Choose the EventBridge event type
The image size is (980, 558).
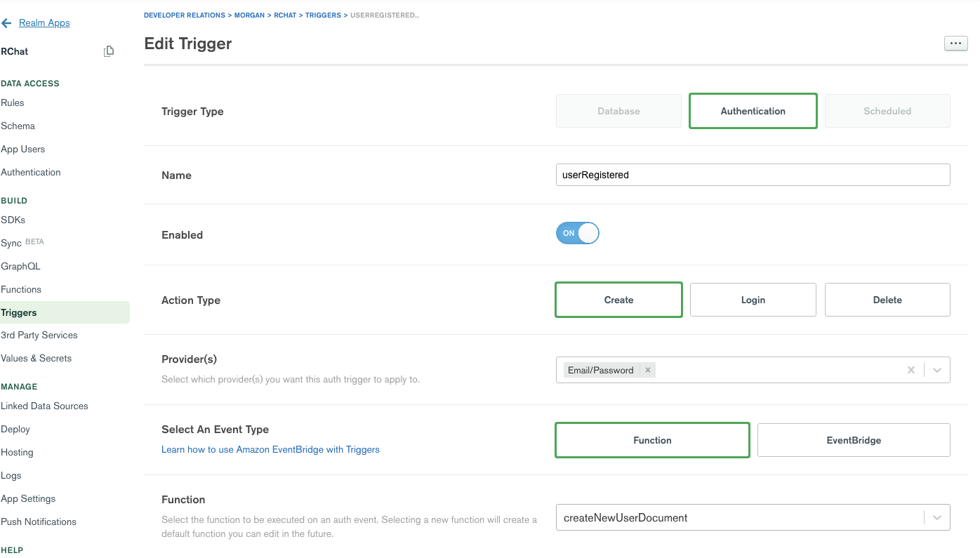click(853, 440)
